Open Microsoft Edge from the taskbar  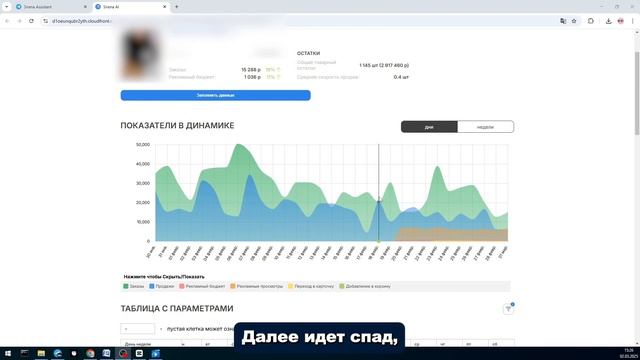(x=58, y=353)
